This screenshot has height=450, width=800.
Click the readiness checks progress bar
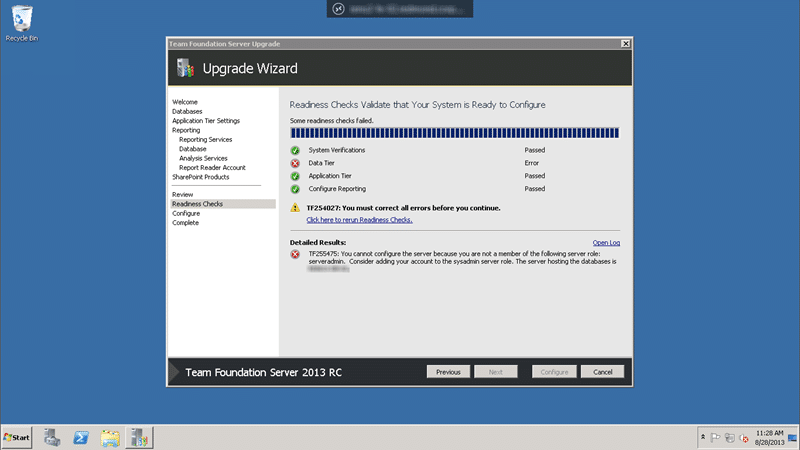click(x=455, y=133)
